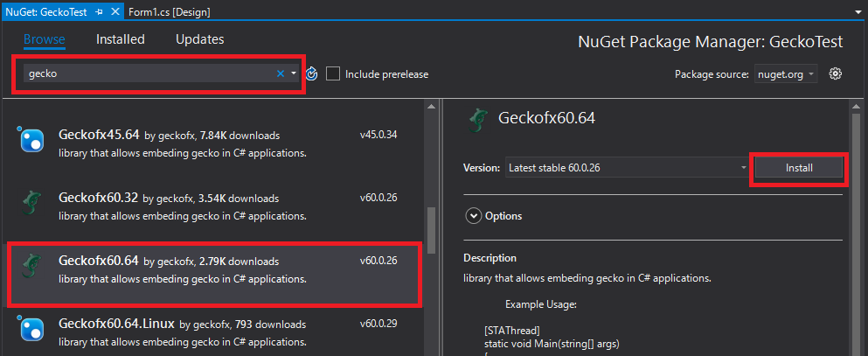868x356 pixels.
Task: Click the Geckofx45.64 package icon
Action: 31,140
